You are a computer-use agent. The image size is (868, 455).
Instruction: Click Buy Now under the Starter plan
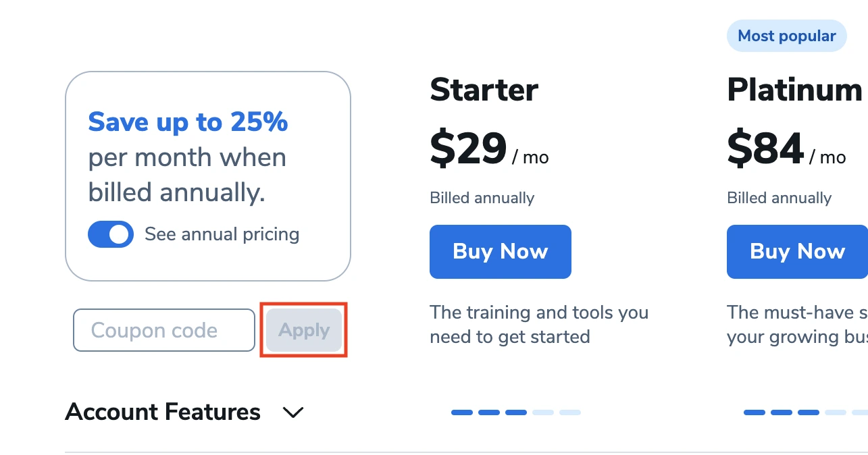tap(501, 252)
